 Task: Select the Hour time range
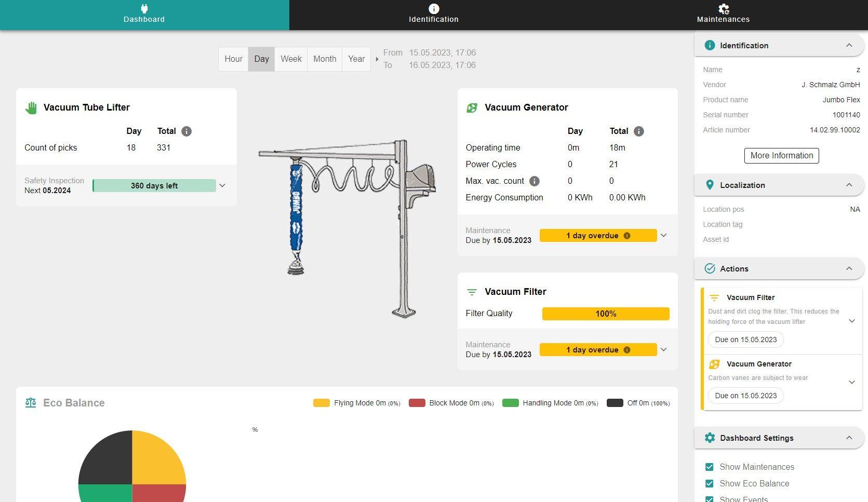click(233, 59)
